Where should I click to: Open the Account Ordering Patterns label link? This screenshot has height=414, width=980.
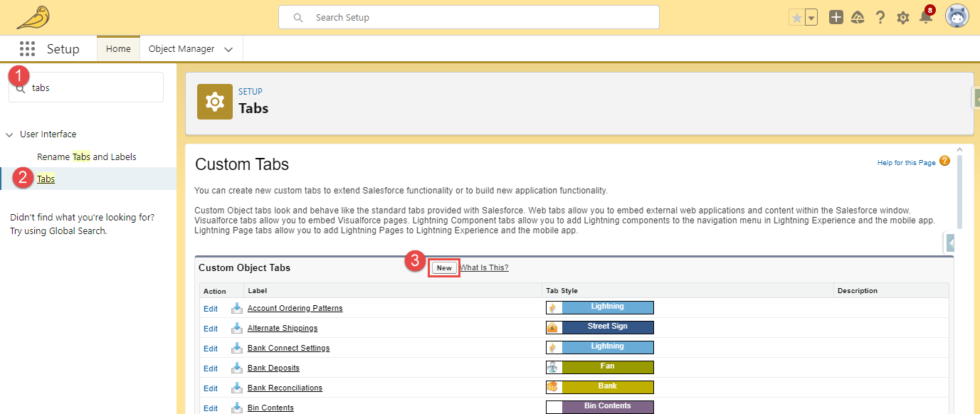click(x=295, y=309)
